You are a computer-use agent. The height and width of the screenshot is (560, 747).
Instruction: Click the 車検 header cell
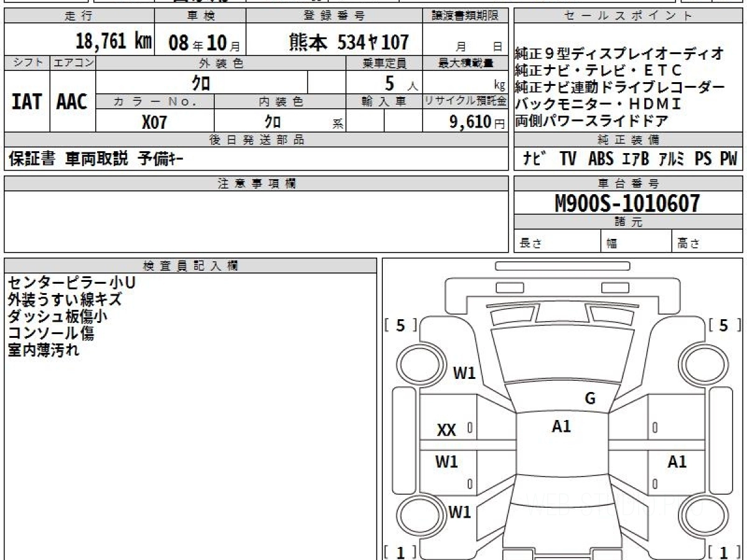tap(200, 16)
